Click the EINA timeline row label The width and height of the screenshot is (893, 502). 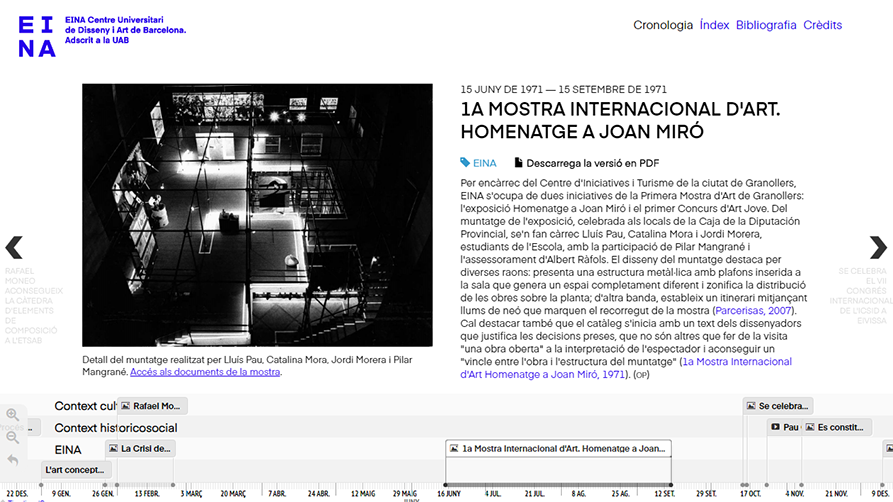(68, 450)
